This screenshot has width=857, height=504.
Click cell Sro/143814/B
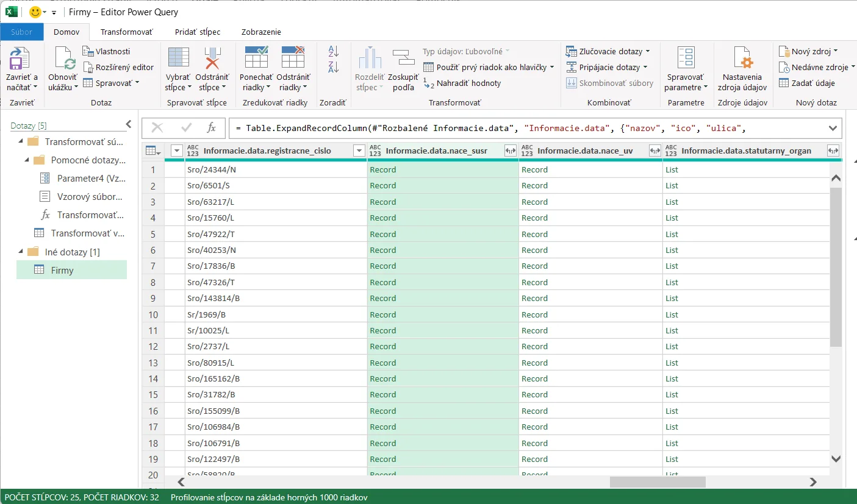tap(276, 298)
